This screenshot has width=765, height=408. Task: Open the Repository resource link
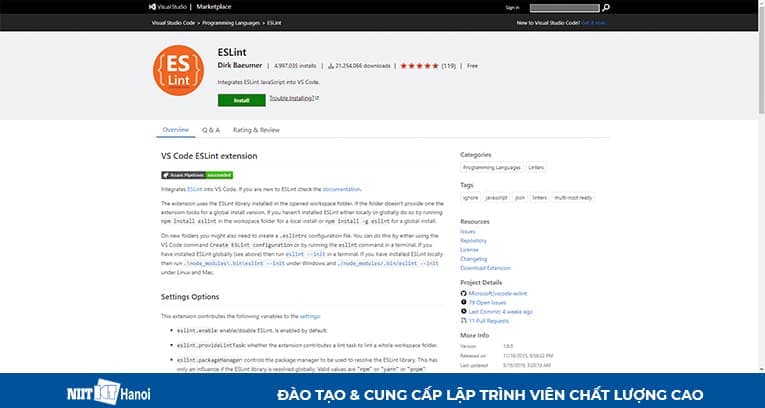pos(473,241)
